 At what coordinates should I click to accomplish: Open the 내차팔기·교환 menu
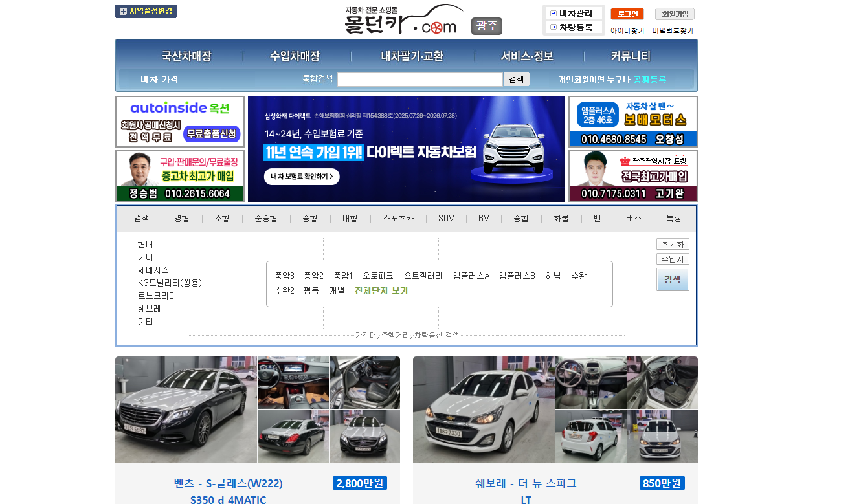coord(412,56)
